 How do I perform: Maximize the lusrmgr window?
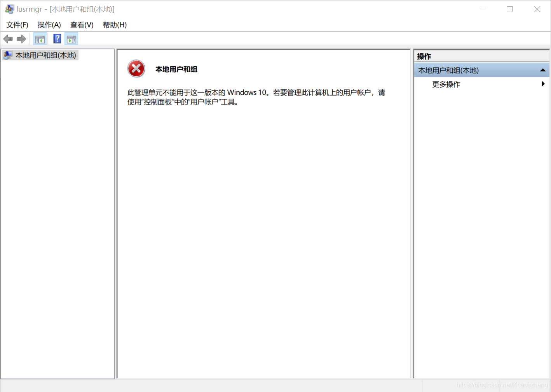510,9
